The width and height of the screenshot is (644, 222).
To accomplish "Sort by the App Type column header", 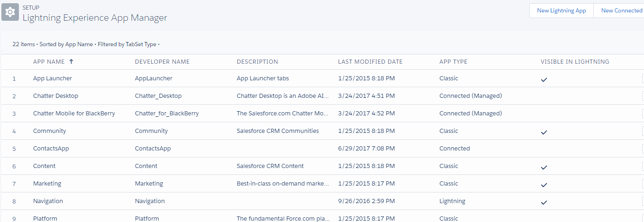I will point(453,61).
